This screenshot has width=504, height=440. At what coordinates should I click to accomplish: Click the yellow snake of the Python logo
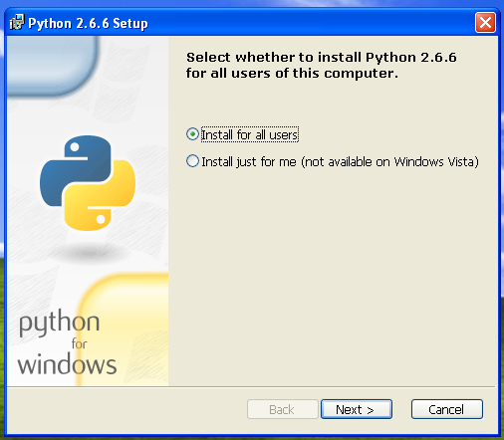[100, 196]
